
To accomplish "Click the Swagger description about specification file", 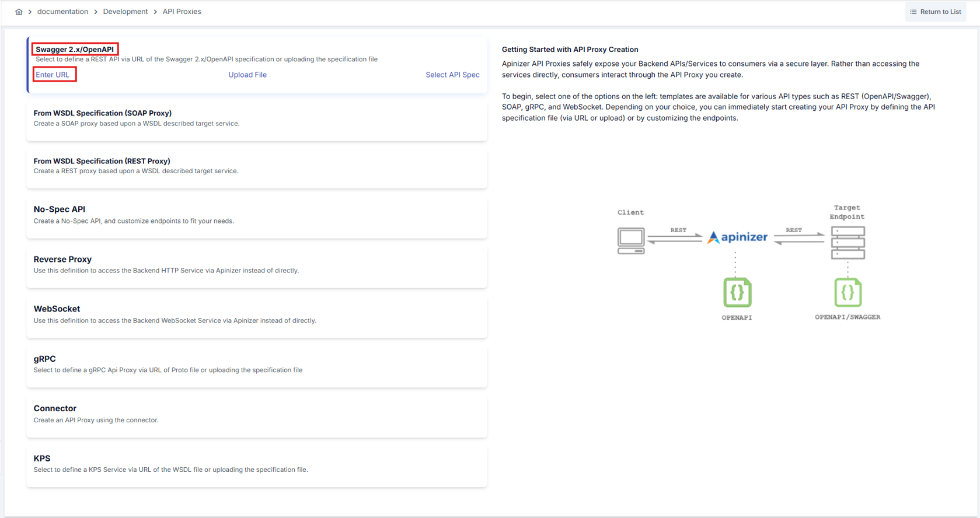I will [207, 60].
